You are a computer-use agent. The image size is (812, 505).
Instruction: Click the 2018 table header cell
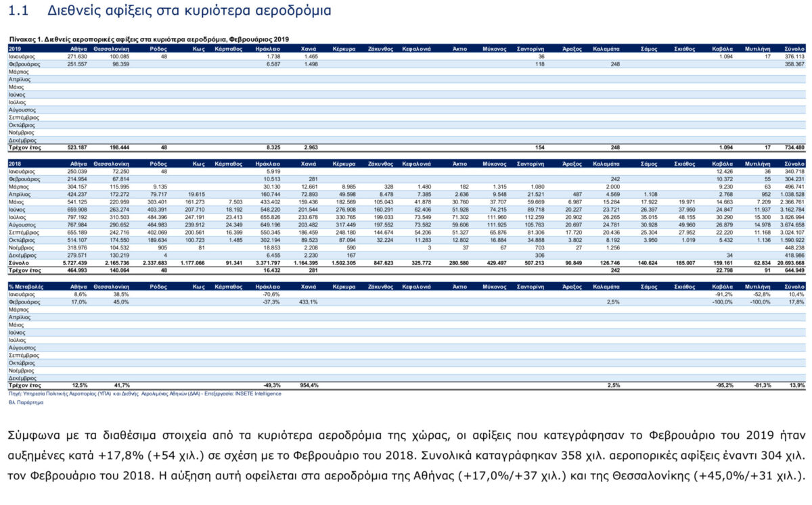pos(15,164)
